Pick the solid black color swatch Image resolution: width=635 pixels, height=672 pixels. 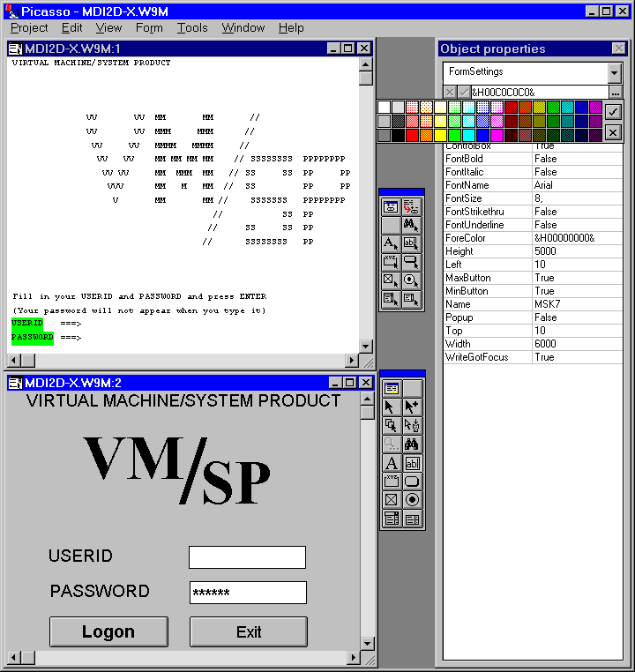pyautogui.click(x=398, y=136)
